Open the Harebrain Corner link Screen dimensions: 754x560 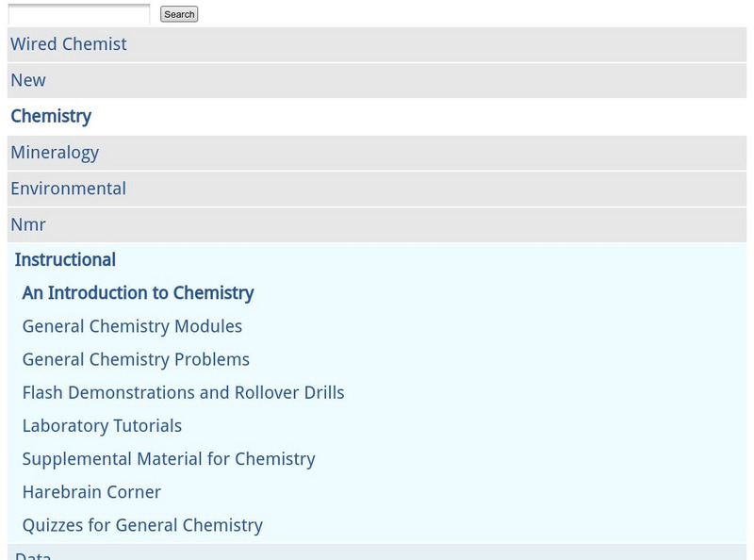(x=91, y=492)
